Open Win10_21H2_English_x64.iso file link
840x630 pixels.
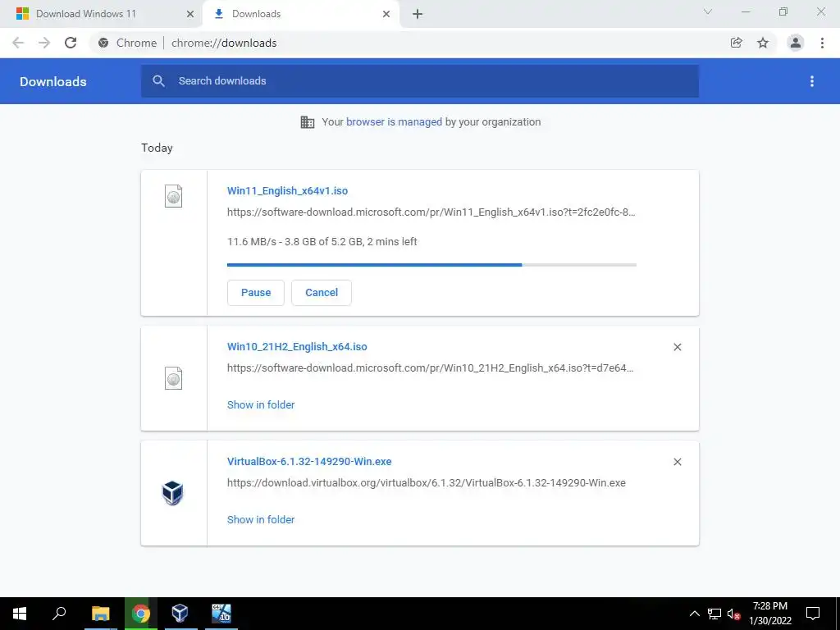click(x=297, y=347)
